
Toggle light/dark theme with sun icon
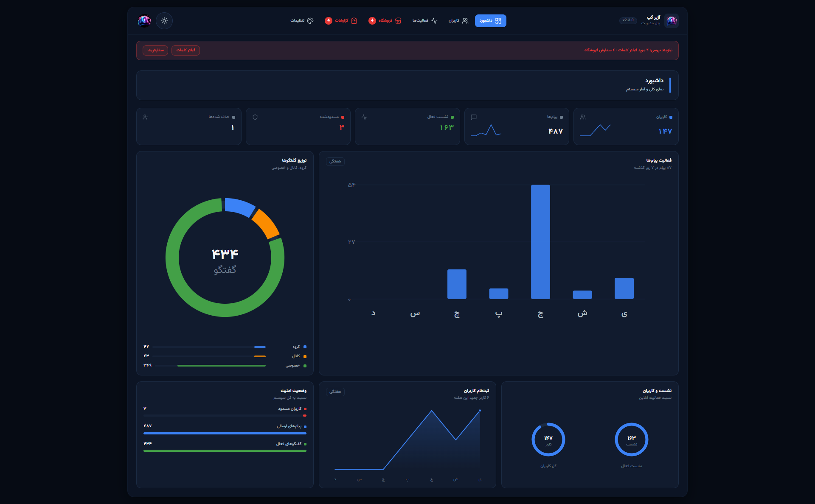[164, 21]
